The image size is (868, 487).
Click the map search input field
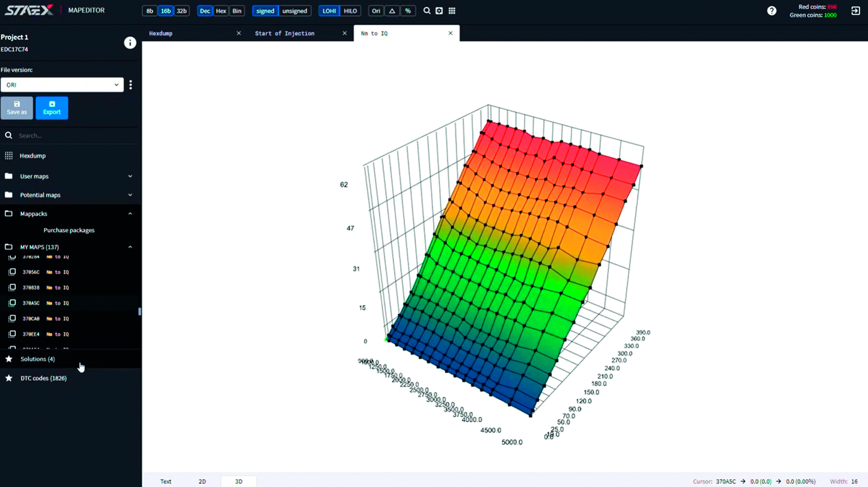click(x=77, y=135)
